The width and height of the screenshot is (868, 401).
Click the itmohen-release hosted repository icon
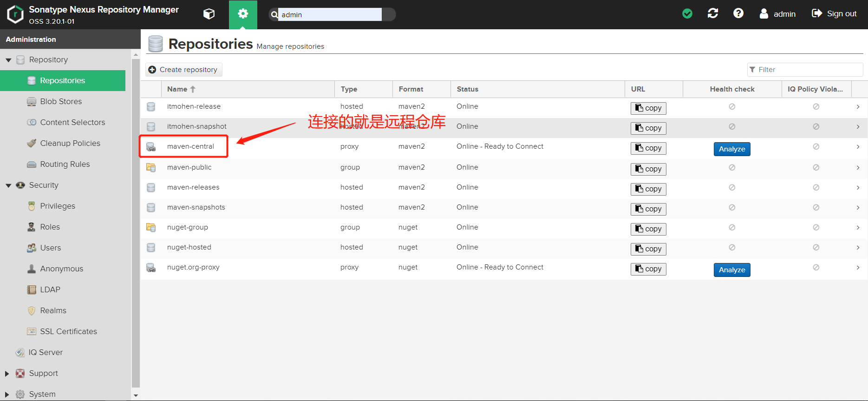click(151, 107)
